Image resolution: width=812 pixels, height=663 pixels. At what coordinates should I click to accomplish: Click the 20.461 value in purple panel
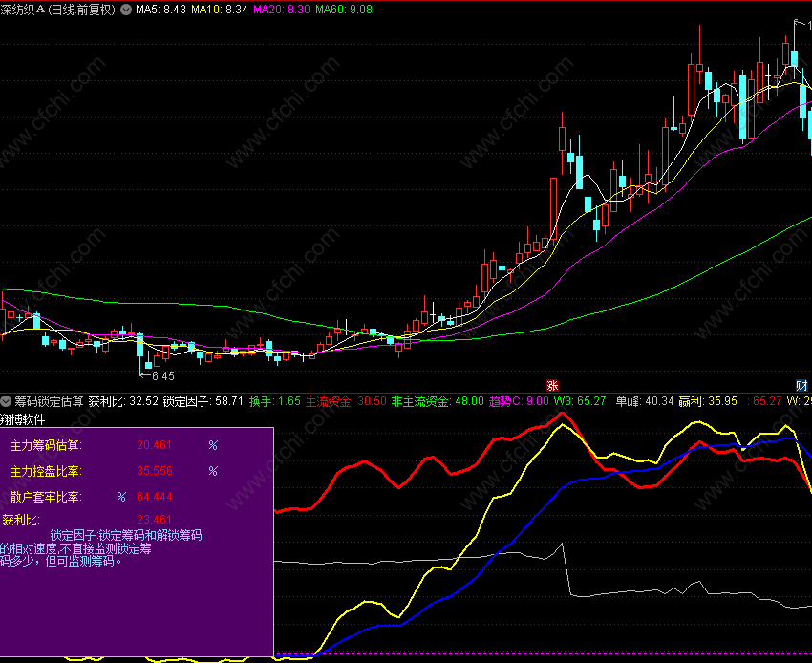155,445
